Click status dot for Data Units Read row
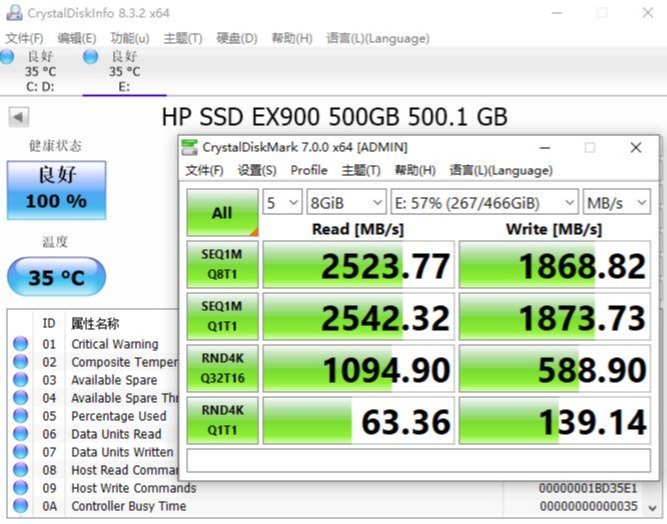Image resolution: width=667 pixels, height=524 pixels. click(20, 433)
